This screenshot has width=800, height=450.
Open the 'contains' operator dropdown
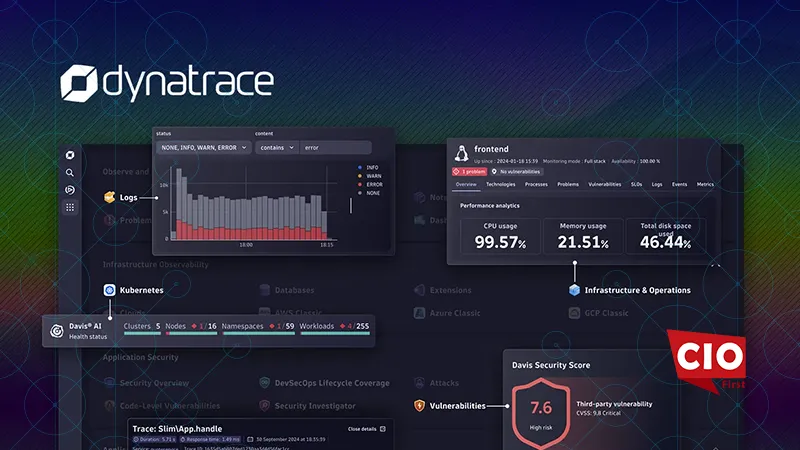[x=277, y=147]
